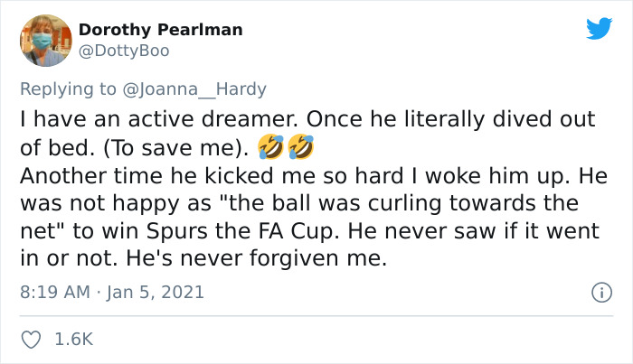Click the Jan 5, 2021 date
The image size is (633, 364).
(x=155, y=293)
